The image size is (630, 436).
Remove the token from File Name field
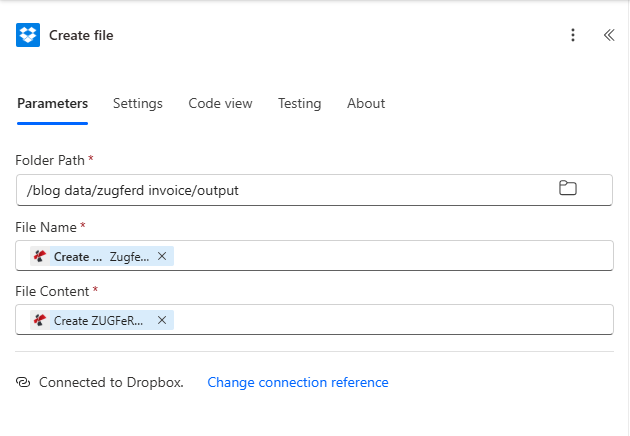(162, 256)
